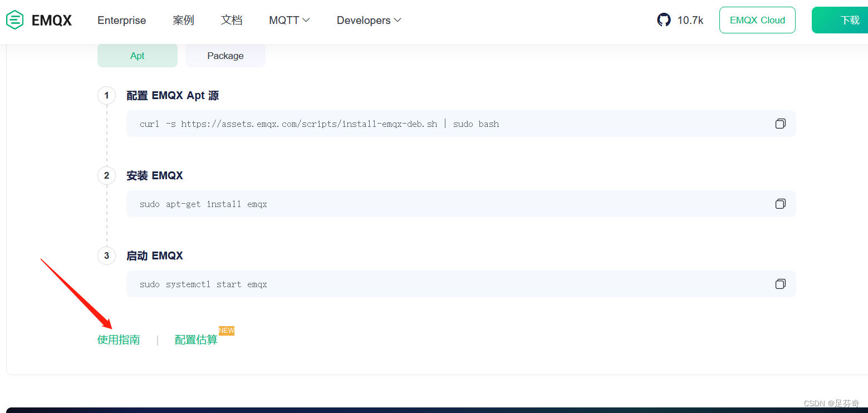Select the sudo systemctl start emqx text
Viewport: 868px width, 413px height.
click(x=203, y=284)
